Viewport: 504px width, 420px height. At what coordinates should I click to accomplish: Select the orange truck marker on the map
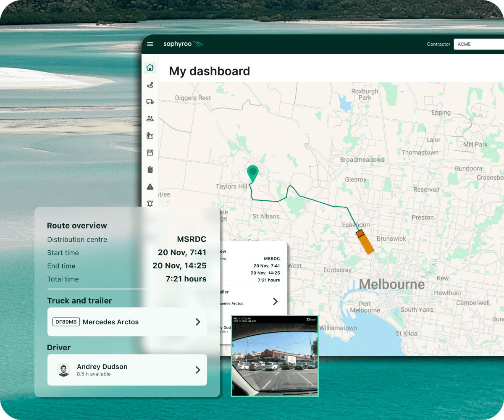point(364,242)
